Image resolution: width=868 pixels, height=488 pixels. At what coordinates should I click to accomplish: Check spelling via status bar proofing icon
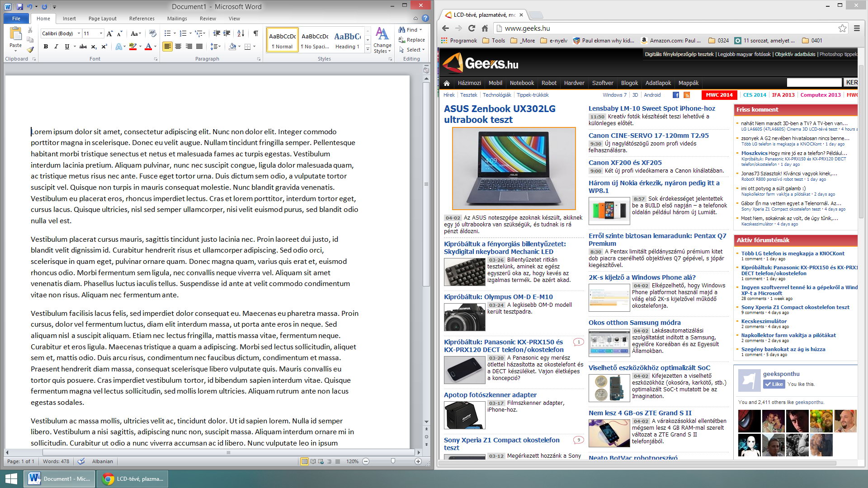81,461
